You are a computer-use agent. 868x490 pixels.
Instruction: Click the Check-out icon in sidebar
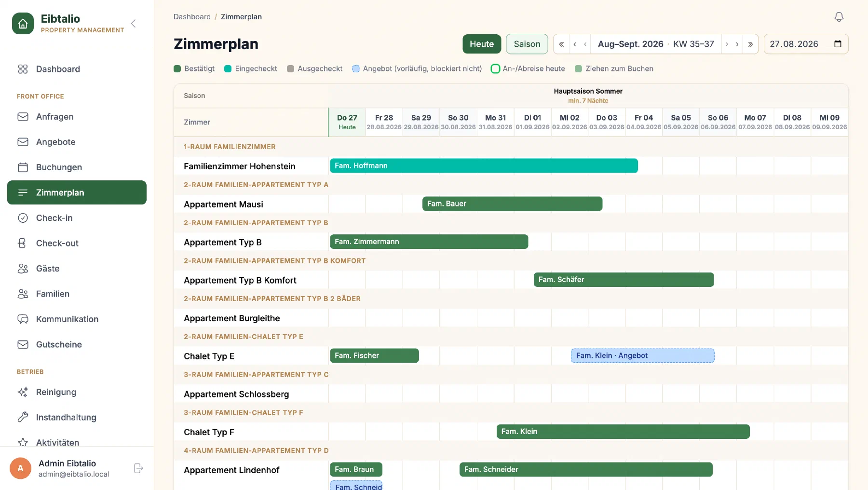23,243
